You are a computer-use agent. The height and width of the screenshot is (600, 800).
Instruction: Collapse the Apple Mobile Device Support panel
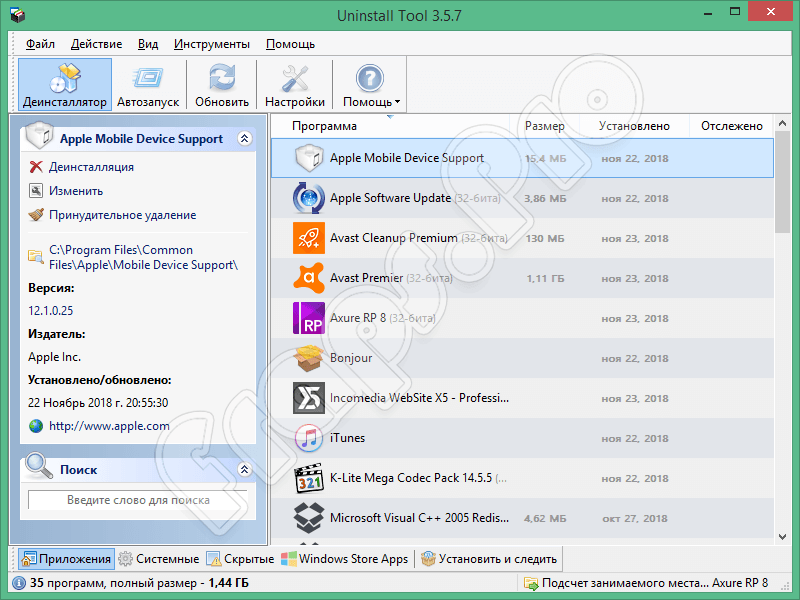(245, 138)
